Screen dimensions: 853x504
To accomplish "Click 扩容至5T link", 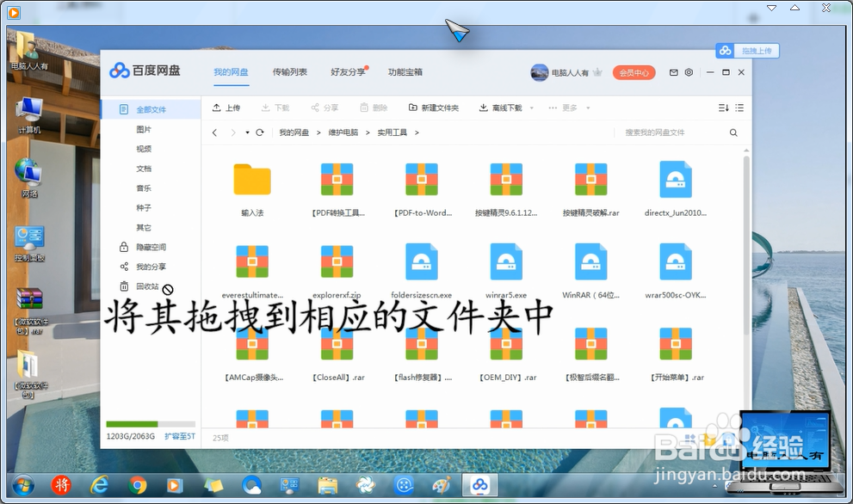I will pos(180,436).
